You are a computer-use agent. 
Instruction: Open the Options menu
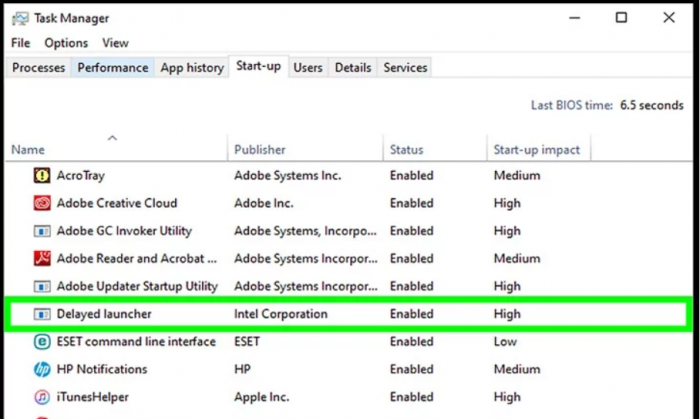pyautogui.click(x=66, y=43)
